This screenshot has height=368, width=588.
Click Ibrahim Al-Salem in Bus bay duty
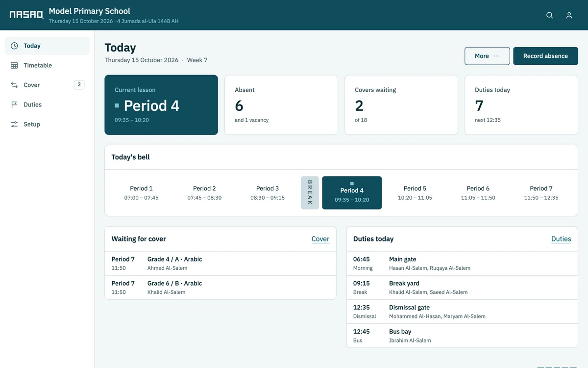410,341
